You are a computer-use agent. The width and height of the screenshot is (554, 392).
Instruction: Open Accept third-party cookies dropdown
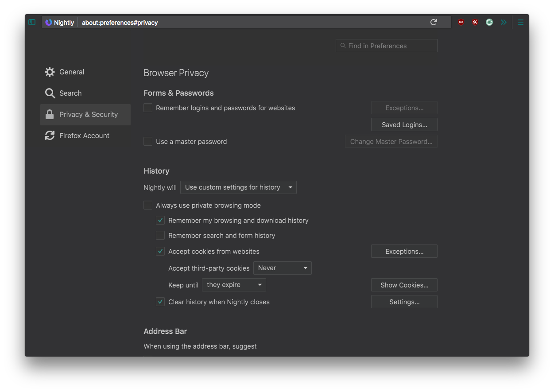tap(283, 268)
